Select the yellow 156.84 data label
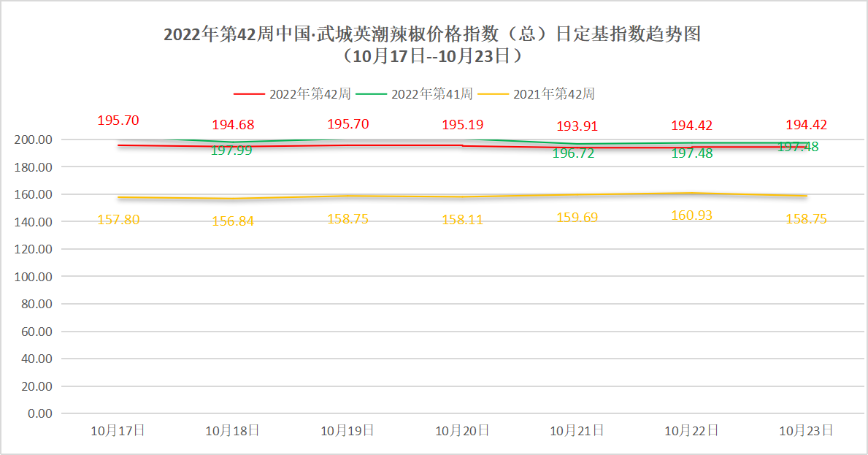The width and height of the screenshot is (868, 455). pyautogui.click(x=233, y=221)
